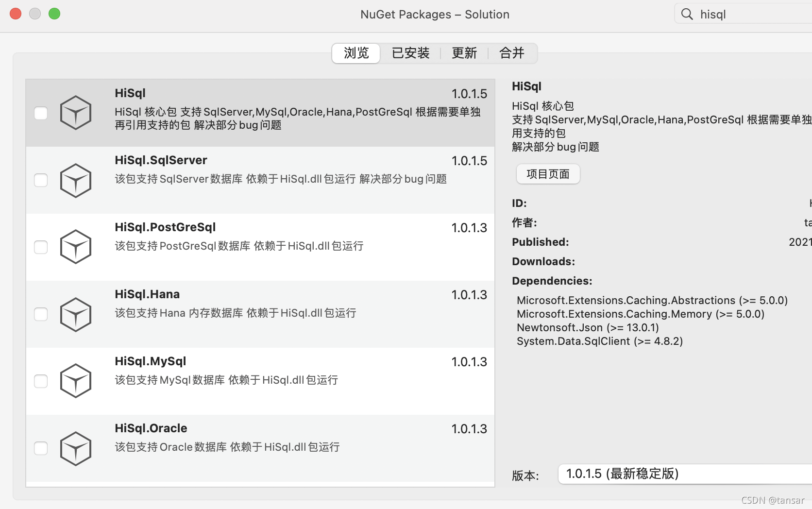The width and height of the screenshot is (812, 509).
Task: Click the Published: label
Action: coord(541,242)
